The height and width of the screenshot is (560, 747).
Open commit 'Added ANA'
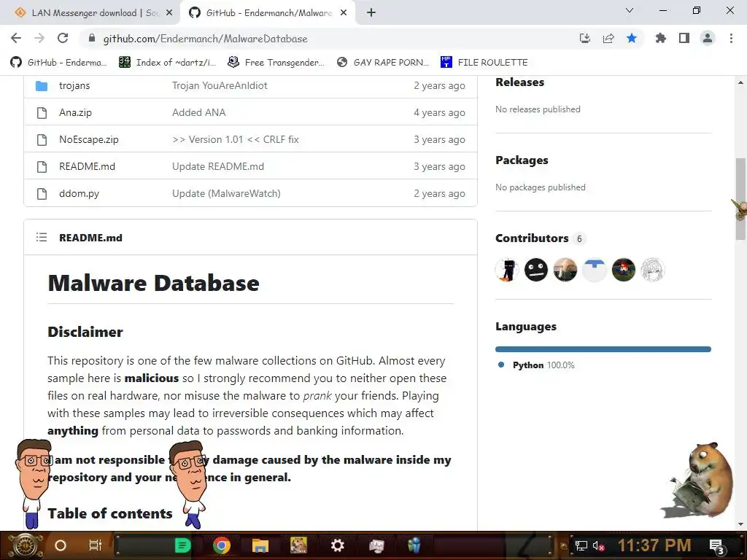[198, 113]
